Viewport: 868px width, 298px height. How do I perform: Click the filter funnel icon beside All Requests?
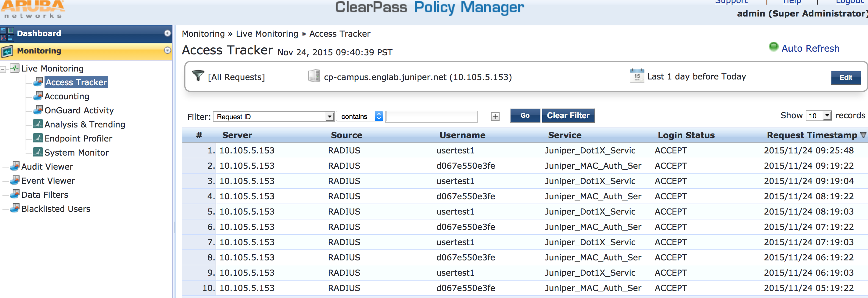click(198, 75)
